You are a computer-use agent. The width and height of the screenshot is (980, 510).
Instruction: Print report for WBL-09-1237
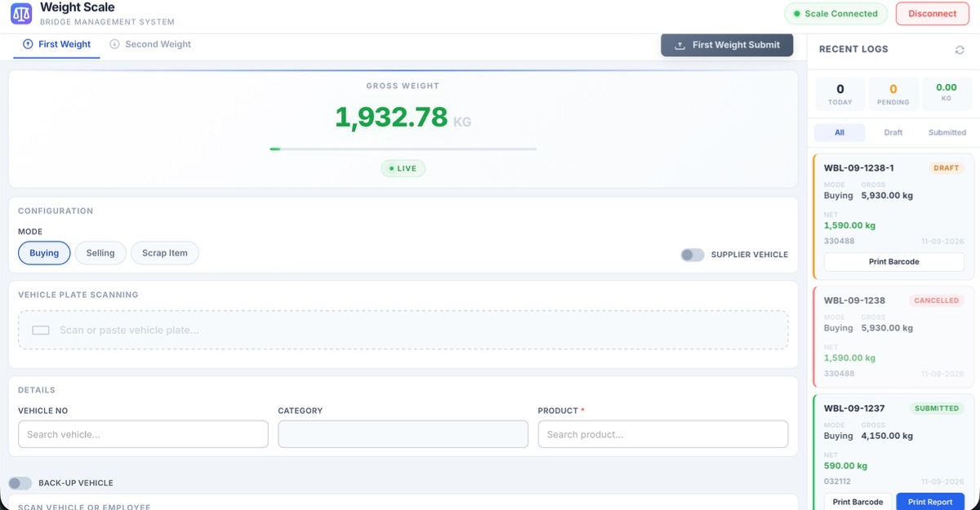[930, 502]
